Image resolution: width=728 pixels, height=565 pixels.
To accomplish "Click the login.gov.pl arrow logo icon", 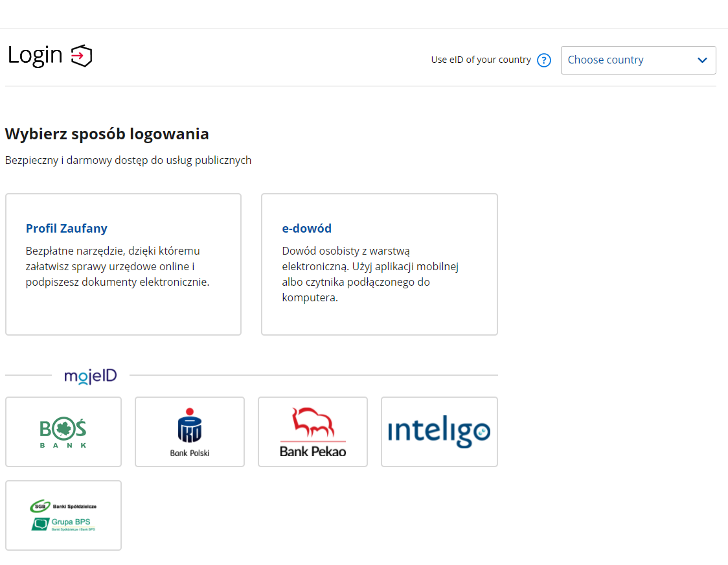I will point(82,56).
